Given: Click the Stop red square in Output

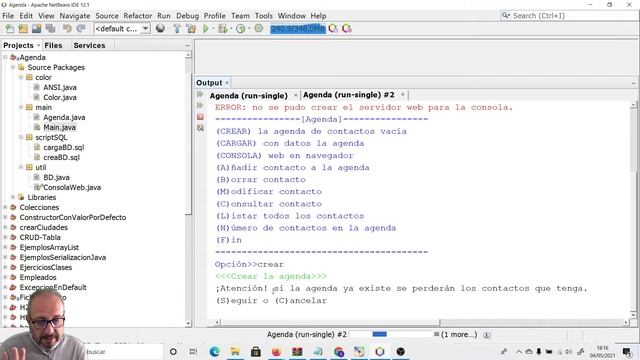Looking at the screenshot, I should click(200, 117).
